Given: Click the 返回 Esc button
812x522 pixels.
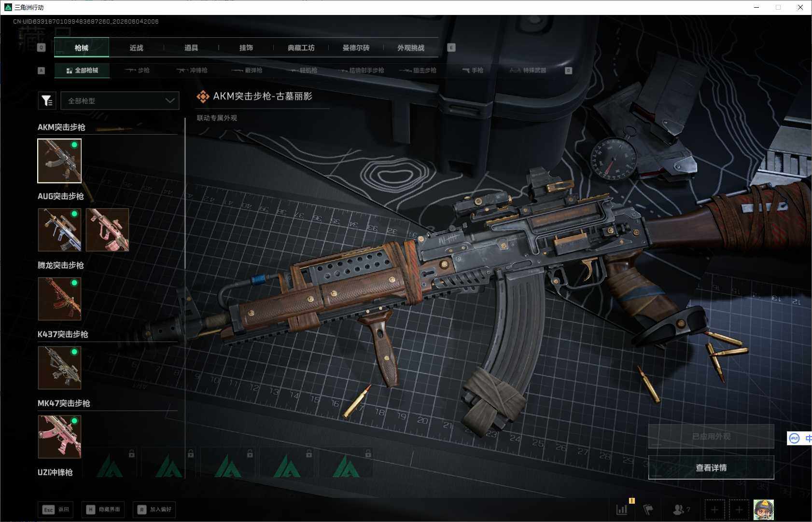Looking at the screenshot, I should tap(56, 509).
